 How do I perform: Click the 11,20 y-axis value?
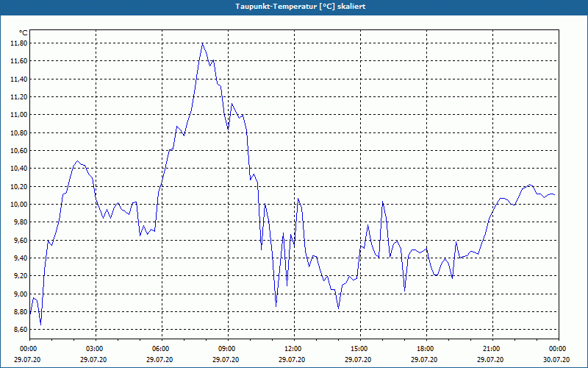point(20,97)
